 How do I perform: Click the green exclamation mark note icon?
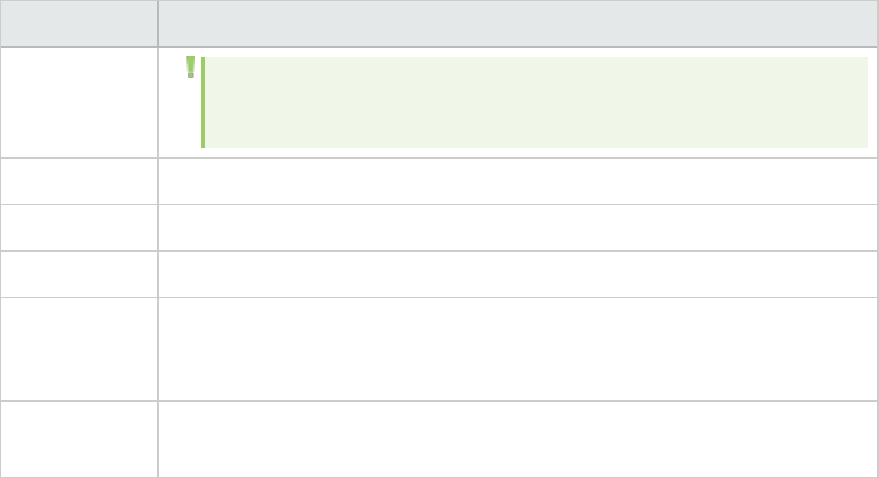191,67
